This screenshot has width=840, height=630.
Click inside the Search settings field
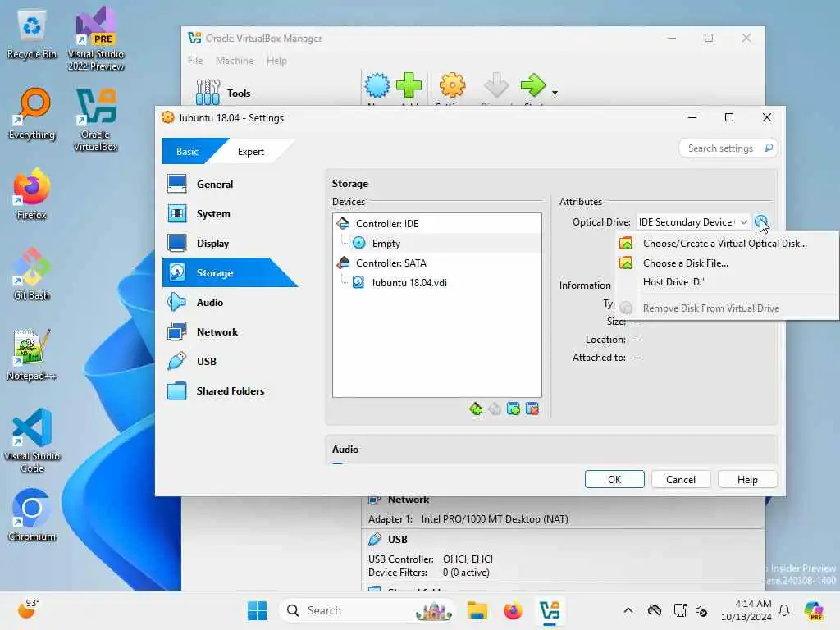tap(728, 148)
